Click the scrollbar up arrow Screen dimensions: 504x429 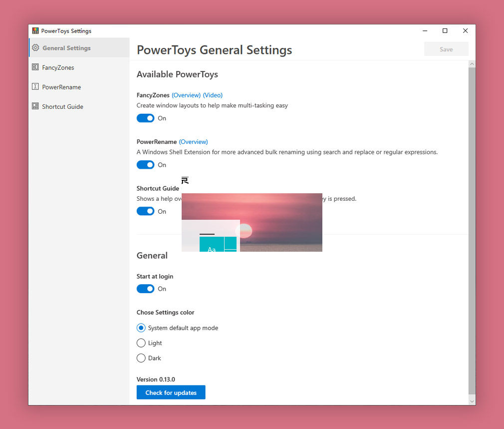[472, 64]
